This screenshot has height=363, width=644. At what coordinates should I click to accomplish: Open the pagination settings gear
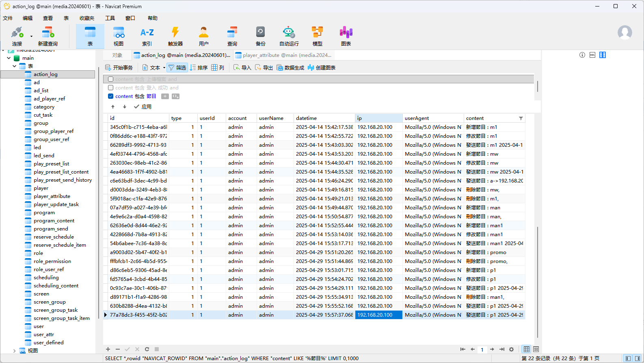click(x=512, y=349)
